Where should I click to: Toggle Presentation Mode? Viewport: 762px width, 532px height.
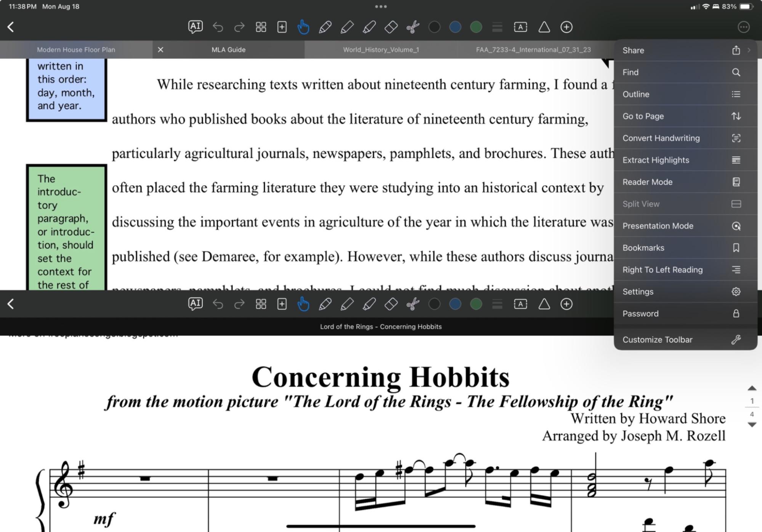pos(685,226)
